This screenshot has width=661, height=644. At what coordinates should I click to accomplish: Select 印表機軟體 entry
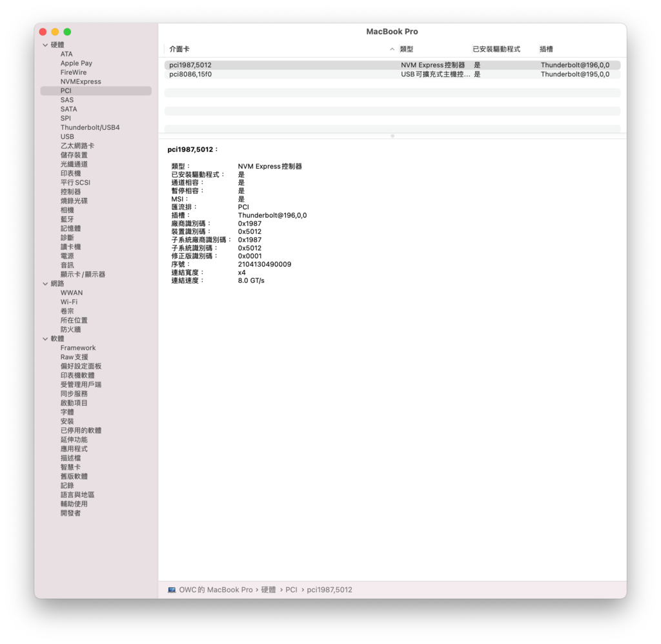tap(77, 375)
